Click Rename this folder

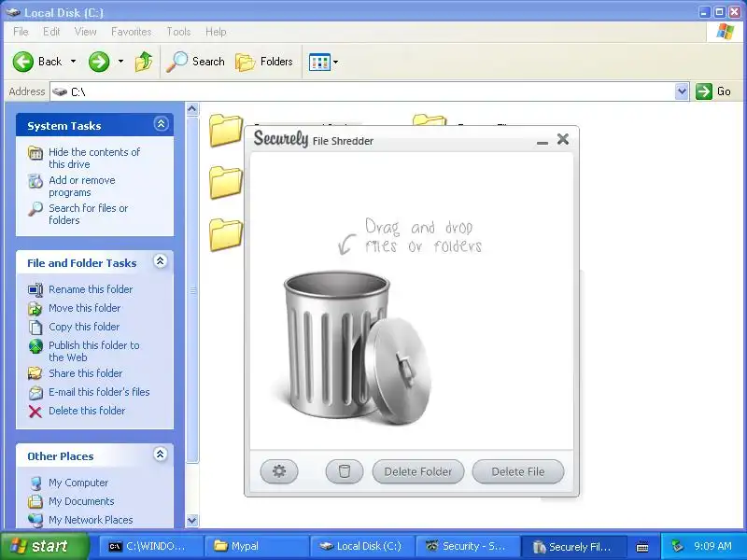(91, 289)
